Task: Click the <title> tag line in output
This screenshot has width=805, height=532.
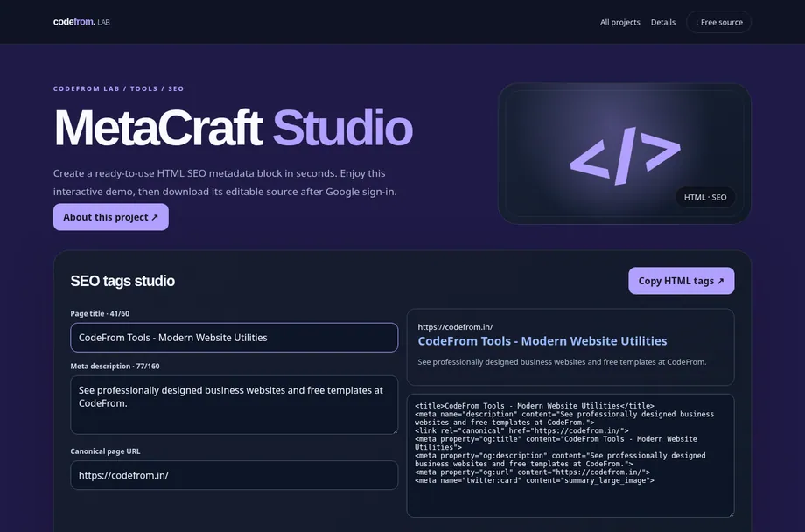Action: 535,406
